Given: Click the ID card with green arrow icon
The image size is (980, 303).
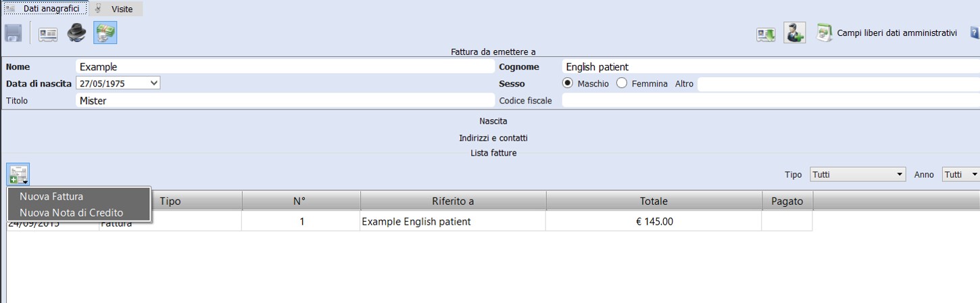Looking at the screenshot, I should [765, 33].
